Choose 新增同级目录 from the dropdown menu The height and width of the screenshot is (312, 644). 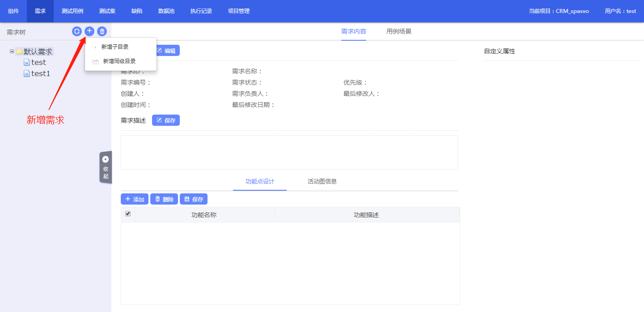point(119,61)
